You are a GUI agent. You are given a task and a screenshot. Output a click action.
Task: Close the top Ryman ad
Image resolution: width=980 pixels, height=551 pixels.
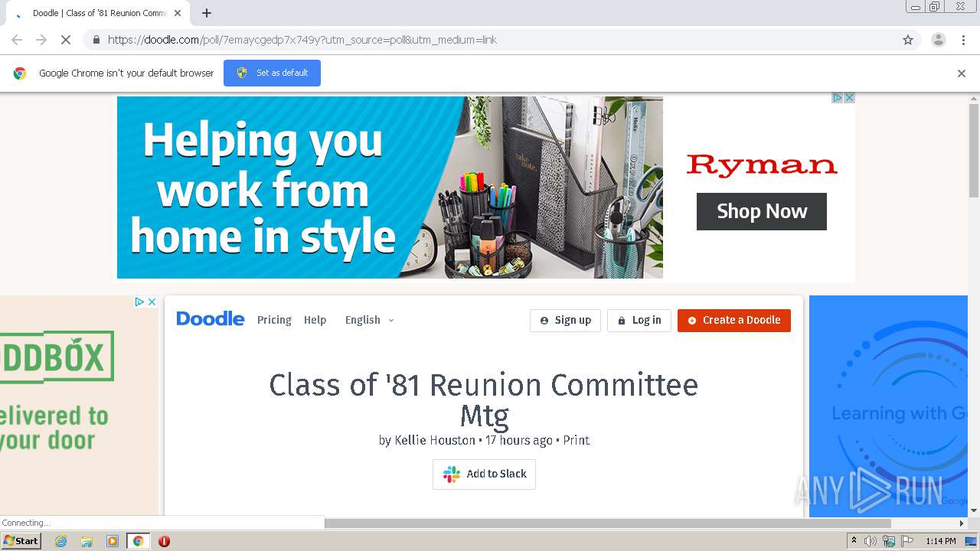[849, 98]
